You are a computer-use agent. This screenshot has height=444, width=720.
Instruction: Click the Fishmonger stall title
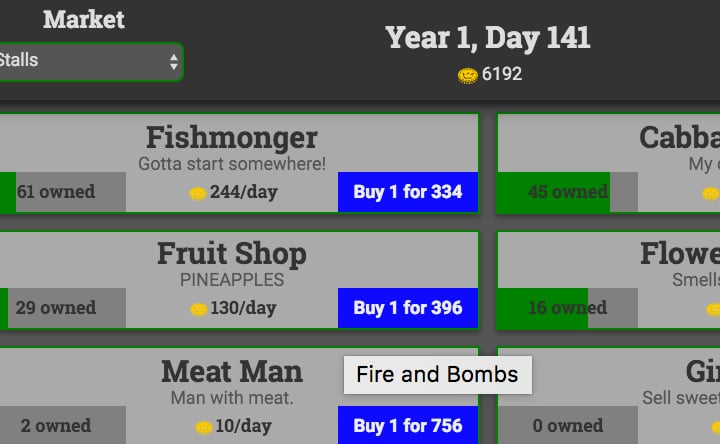click(x=232, y=138)
